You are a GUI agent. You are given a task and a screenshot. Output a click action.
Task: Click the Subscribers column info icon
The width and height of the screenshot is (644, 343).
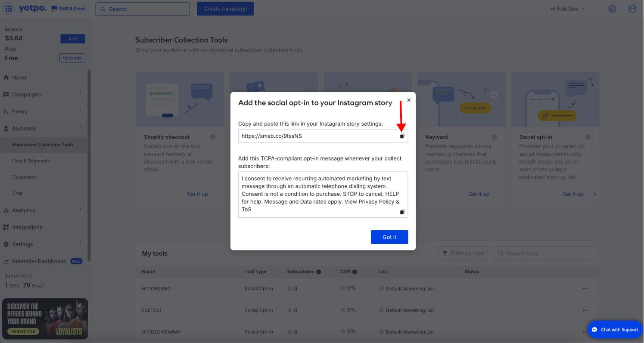coord(319,272)
